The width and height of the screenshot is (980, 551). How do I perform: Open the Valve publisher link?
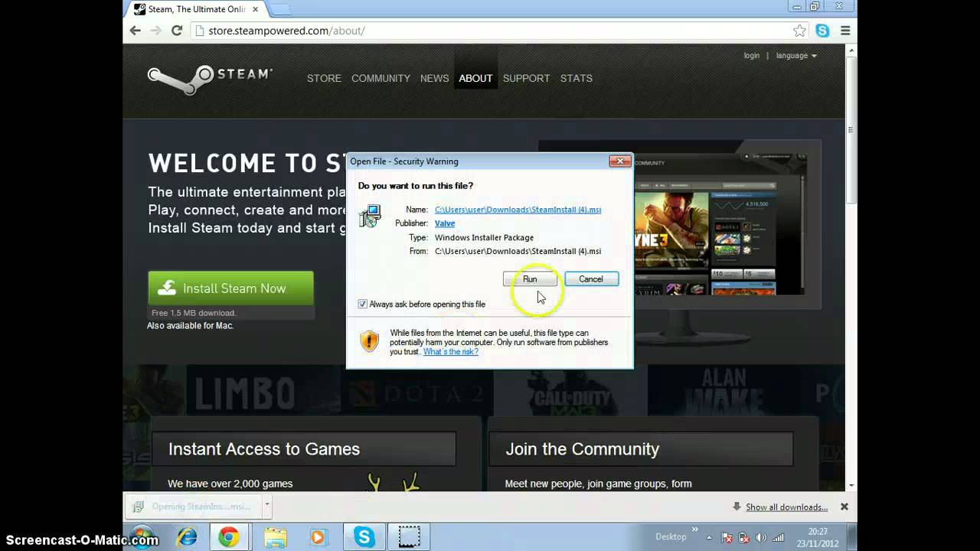click(445, 223)
